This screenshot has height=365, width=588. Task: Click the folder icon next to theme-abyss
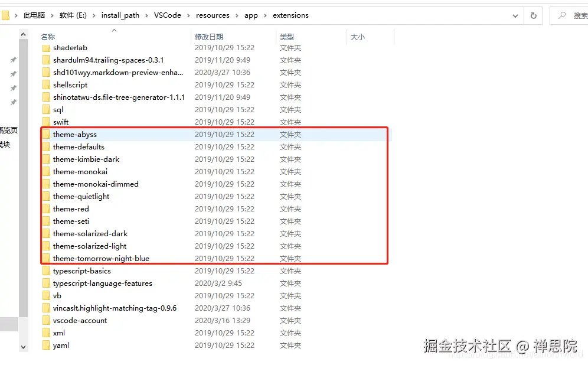pyautogui.click(x=47, y=134)
